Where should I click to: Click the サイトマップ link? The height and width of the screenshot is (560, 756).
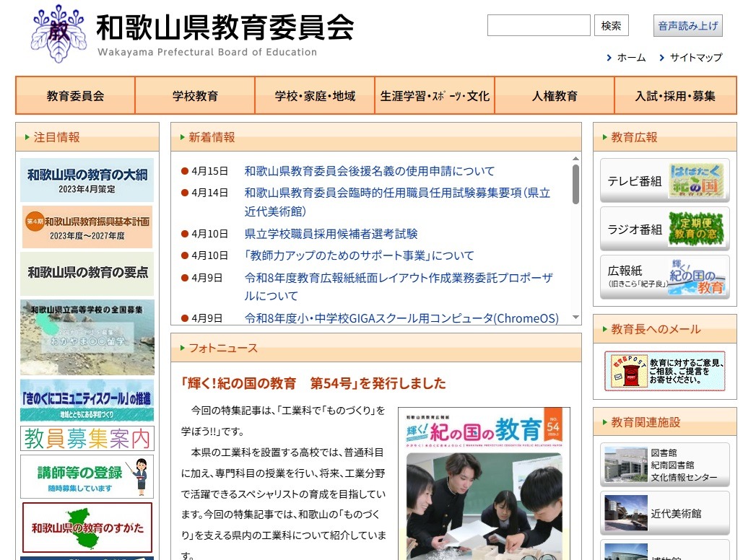point(695,58)
